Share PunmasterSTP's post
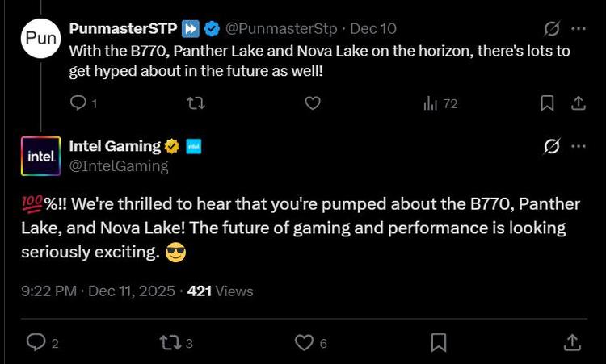606x364 pixels. 579,103
